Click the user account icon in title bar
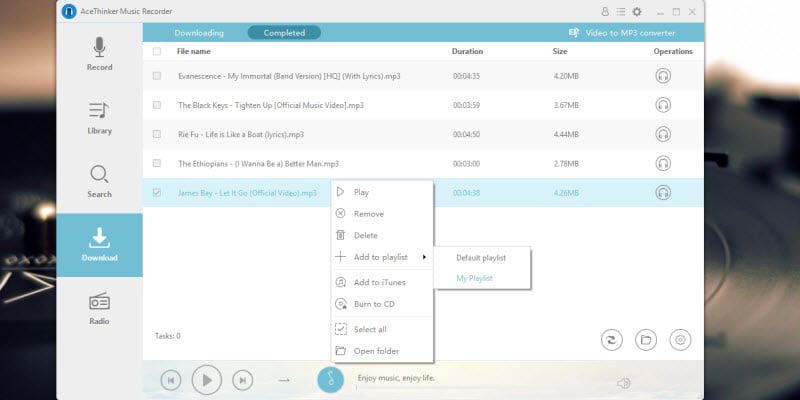Viewport: 800px width, 400px height. pos(605,11)
